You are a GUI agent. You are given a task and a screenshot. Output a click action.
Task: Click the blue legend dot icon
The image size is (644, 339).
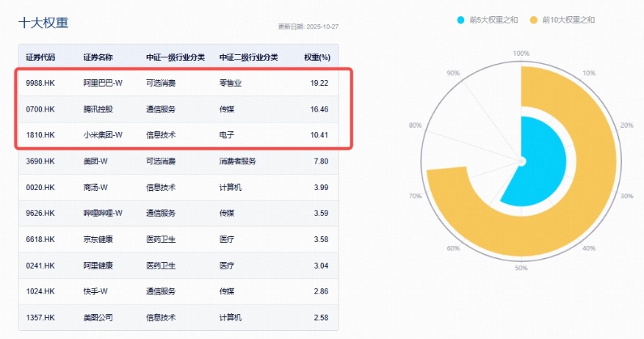460,20
